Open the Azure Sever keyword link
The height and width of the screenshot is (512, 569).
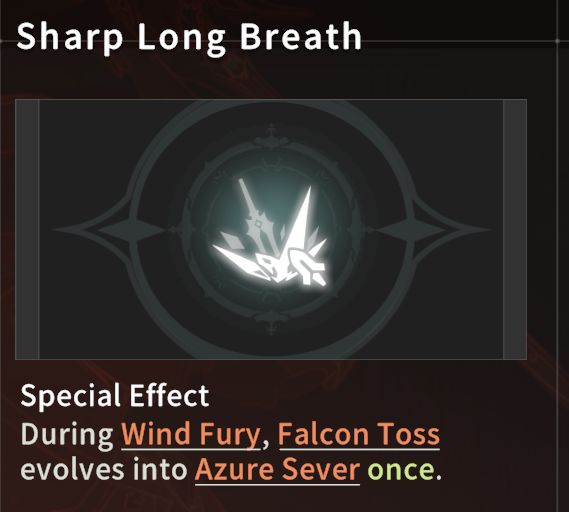277,470
